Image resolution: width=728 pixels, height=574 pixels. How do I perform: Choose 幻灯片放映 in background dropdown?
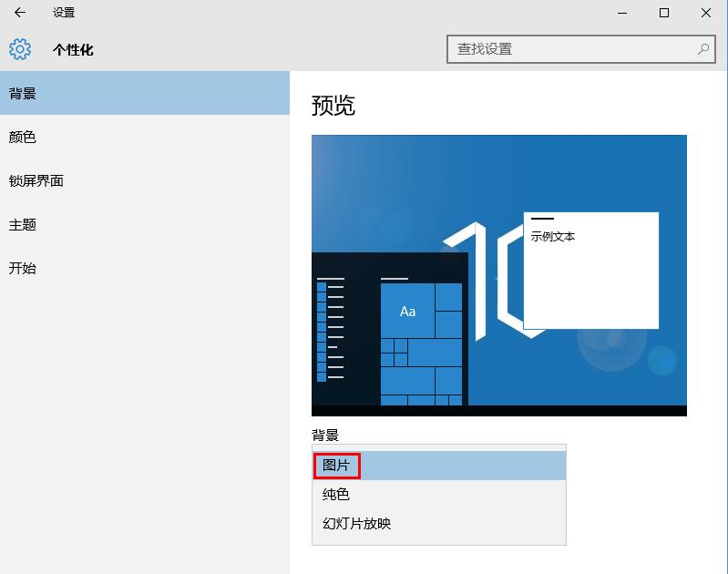click(x=439, y=523)
